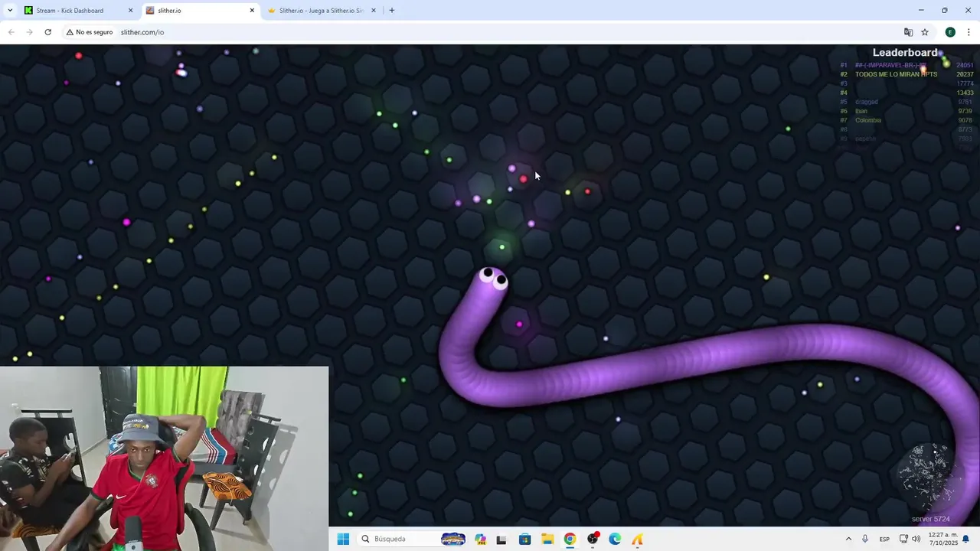Click the 'Ihan' leaderboard name
Screen dimensions: 980x551
click(861, 111)
